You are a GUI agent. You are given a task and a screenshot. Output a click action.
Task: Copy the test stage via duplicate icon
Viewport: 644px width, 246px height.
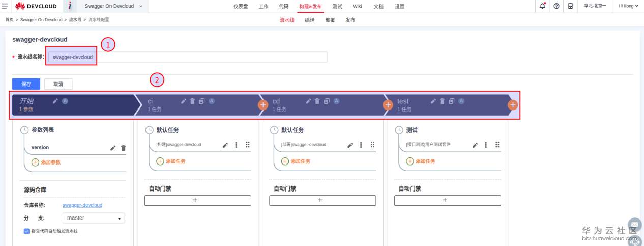(x=451, y=101)
